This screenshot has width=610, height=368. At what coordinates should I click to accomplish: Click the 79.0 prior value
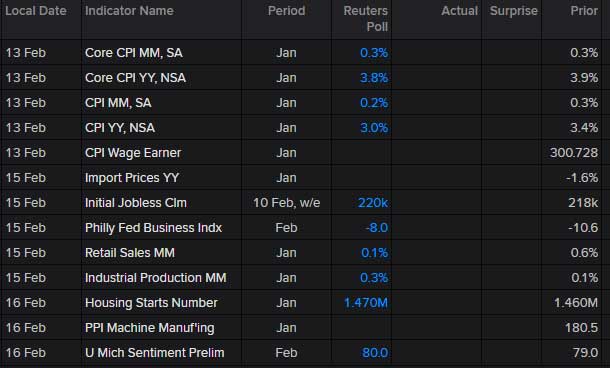pyautogui.click(x=585, y=353)
